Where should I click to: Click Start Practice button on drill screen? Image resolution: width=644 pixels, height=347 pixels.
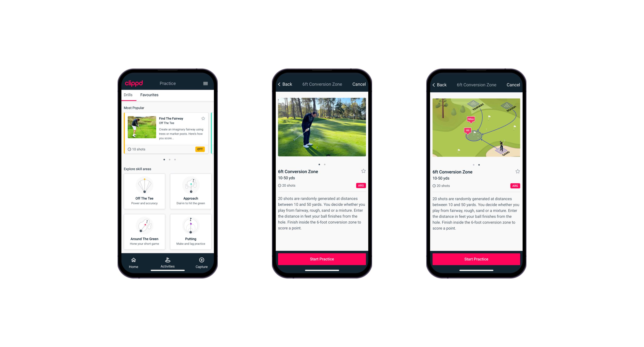point(322,259)
